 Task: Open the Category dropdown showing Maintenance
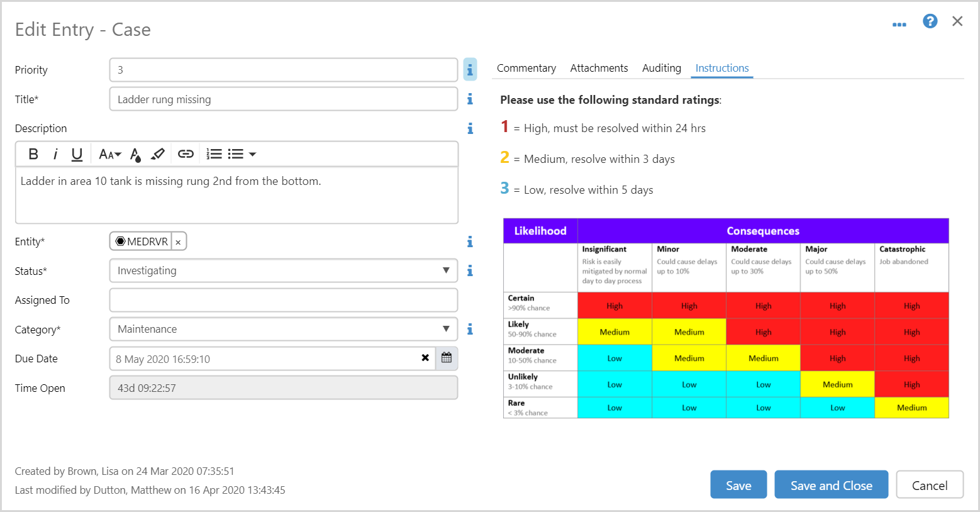(445, 329)
